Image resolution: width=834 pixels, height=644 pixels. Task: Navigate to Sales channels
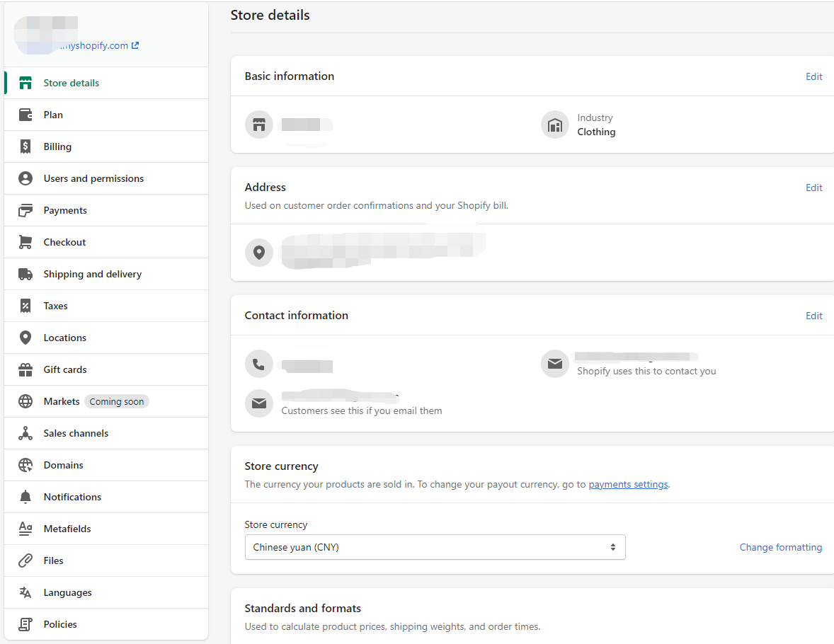pos(76,433)
